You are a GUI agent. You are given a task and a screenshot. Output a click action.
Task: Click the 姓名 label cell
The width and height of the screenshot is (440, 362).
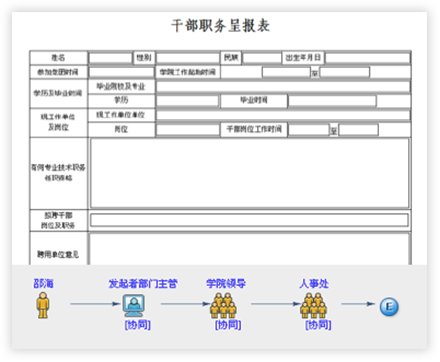pos(58,58)
